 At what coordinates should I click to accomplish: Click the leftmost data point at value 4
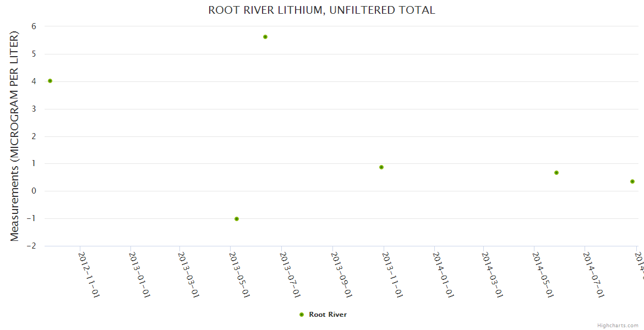click(x=50, y=81)
